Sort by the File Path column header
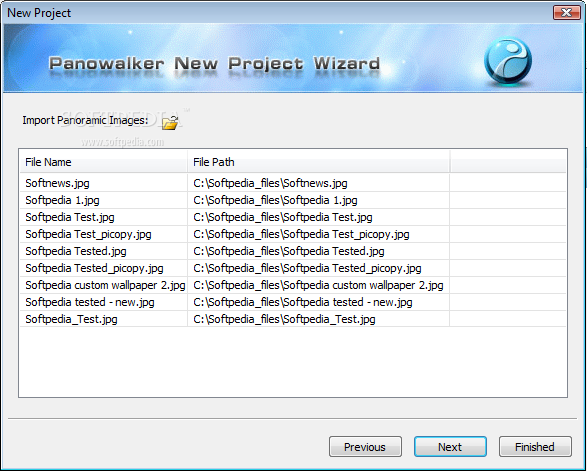The width and height of the screenshot is (587, 471). click(x=319, y=162)
